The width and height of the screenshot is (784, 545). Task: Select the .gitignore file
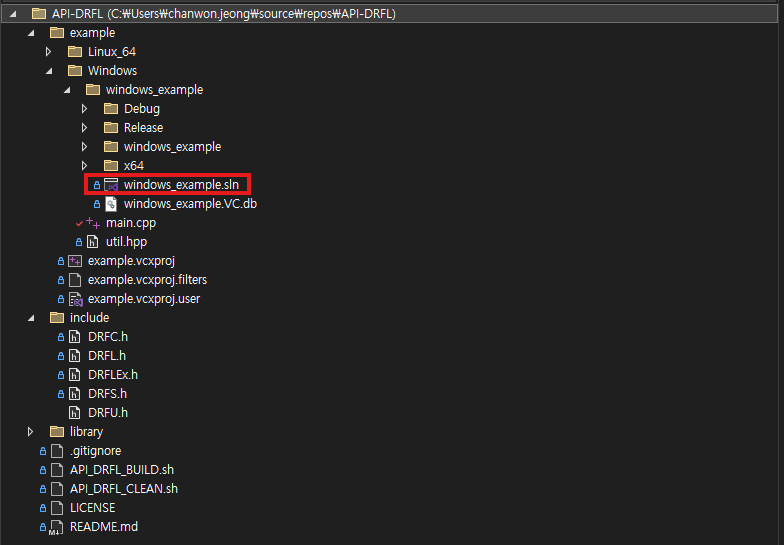(x=95, y=451)
